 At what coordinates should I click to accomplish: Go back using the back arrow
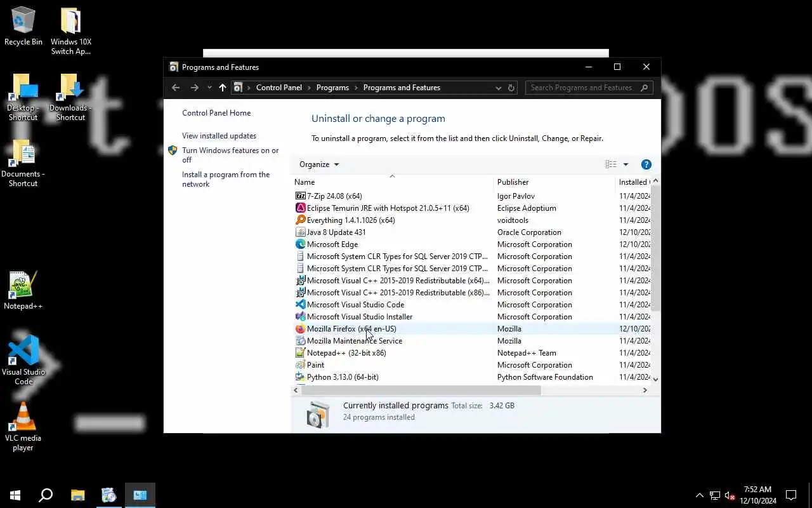176,88
